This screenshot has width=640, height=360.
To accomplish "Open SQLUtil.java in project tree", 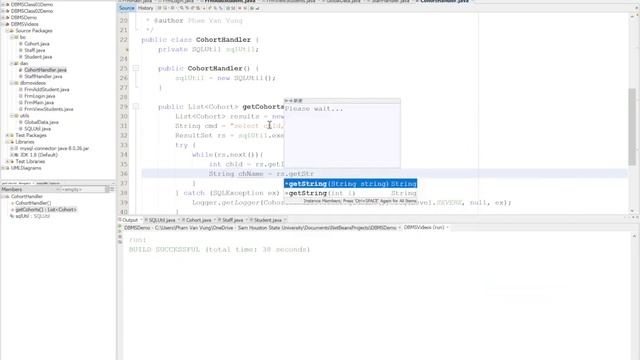I will point(37,129).
